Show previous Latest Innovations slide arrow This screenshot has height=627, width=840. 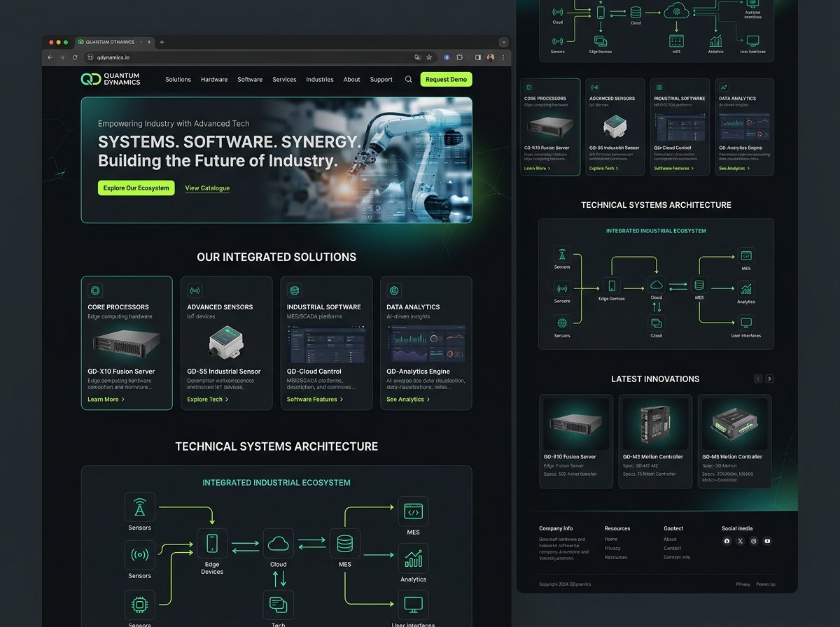click(758, 379)
